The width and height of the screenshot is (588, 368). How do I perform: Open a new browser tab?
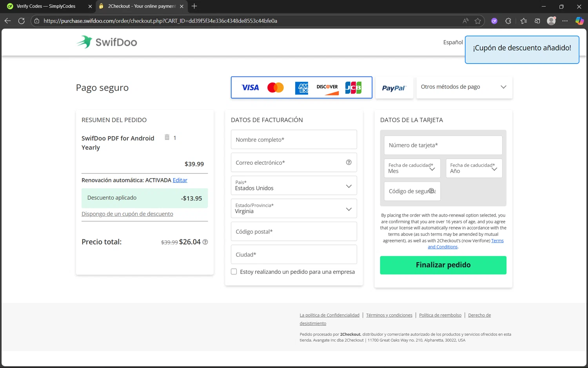click(x=194, y=6)
